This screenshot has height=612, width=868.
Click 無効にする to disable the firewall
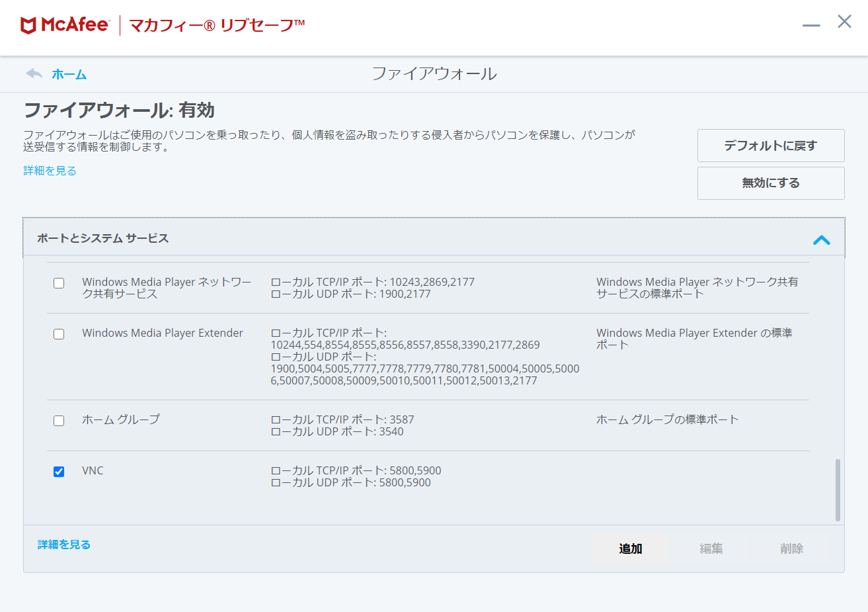point(770,183)
